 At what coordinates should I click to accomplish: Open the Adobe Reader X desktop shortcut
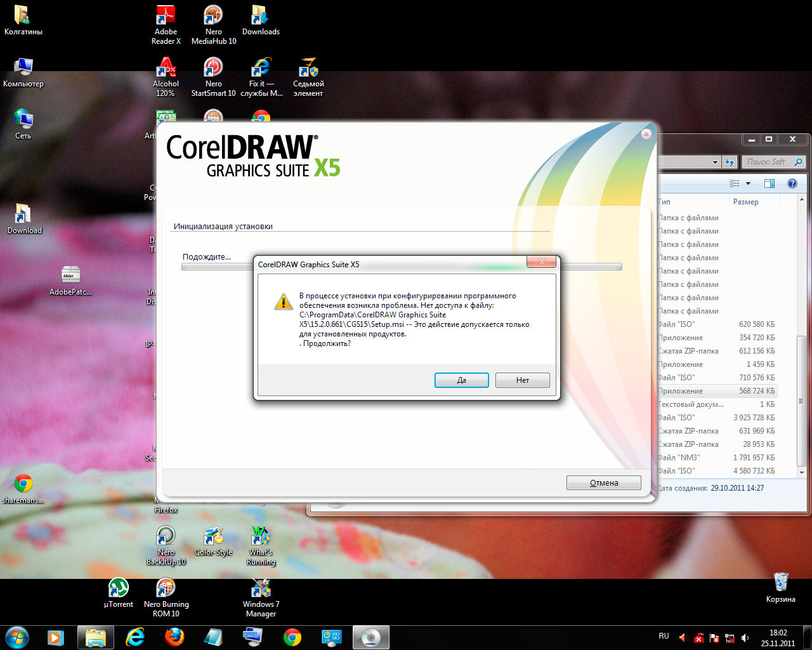coord(166,25)
